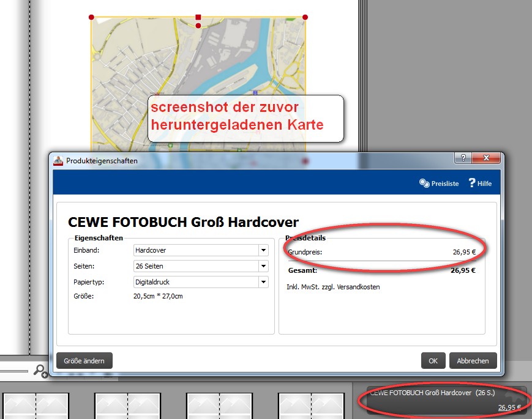Viewport: 532px width, 419px height.
Task: Select the Digitaldruck combo box field
Action: [x=201, y=282]
